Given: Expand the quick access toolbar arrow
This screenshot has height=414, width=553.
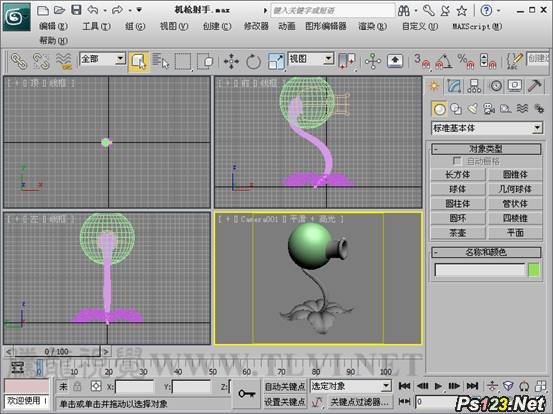Looking at the screenshot, I should 139,10.
